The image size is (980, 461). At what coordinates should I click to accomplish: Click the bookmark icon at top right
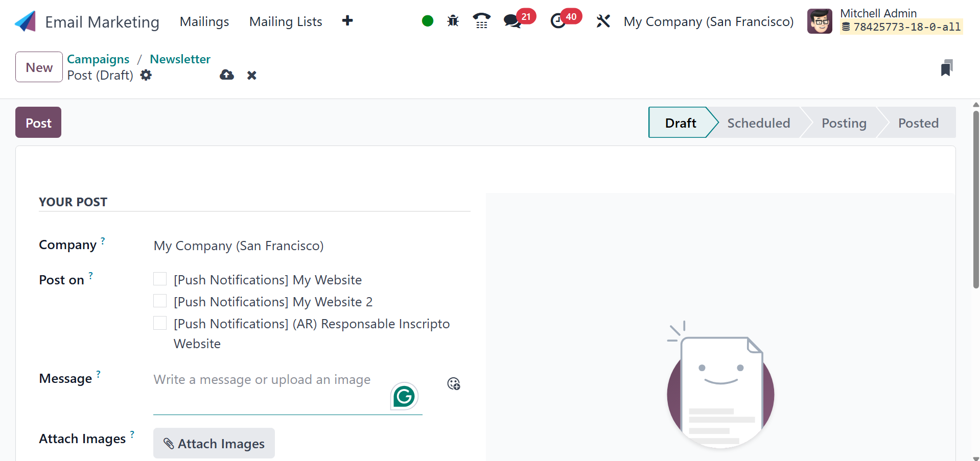[x=946, y=68]
